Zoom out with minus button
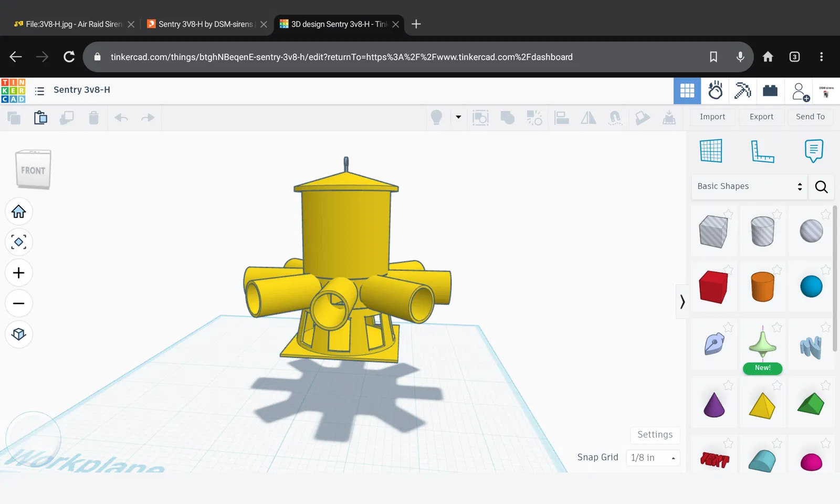 point(19,303)
